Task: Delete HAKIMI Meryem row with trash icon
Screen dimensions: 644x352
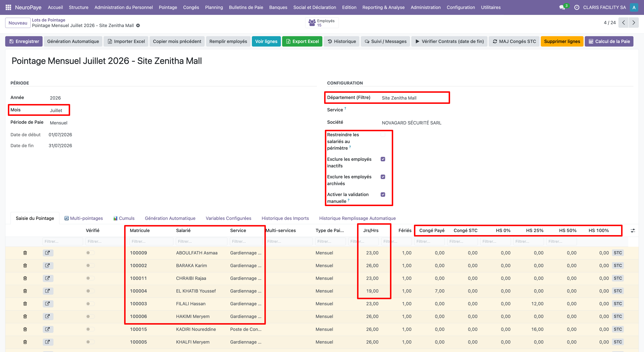Action: 25,317
